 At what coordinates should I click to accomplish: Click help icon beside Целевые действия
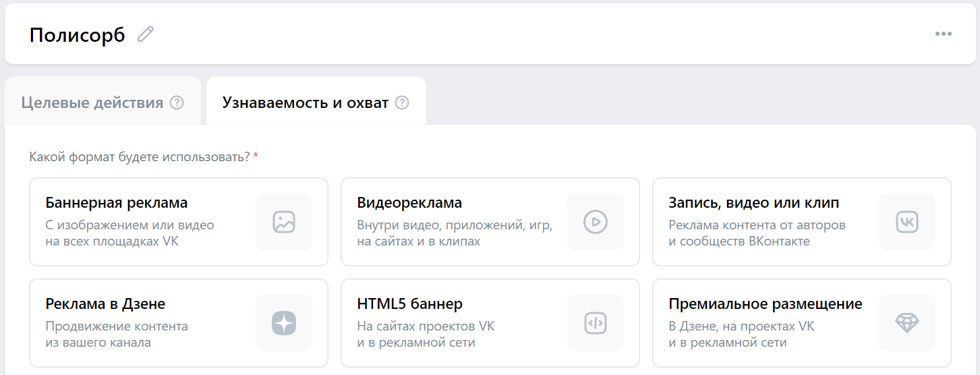pyautogui.click(x=177, y=103)
